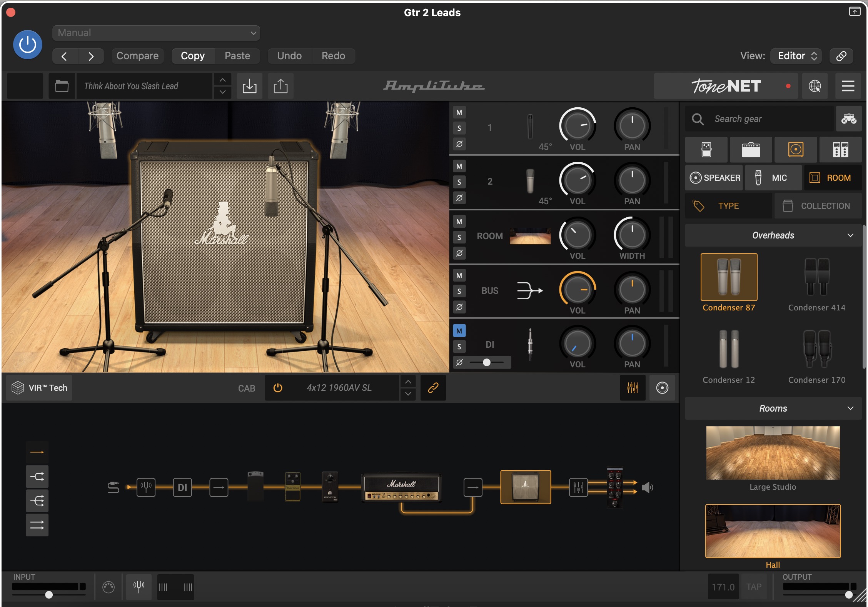Show the speaker view circle icon
Viewport: 868px width, 607px height.
pos(662,388)
